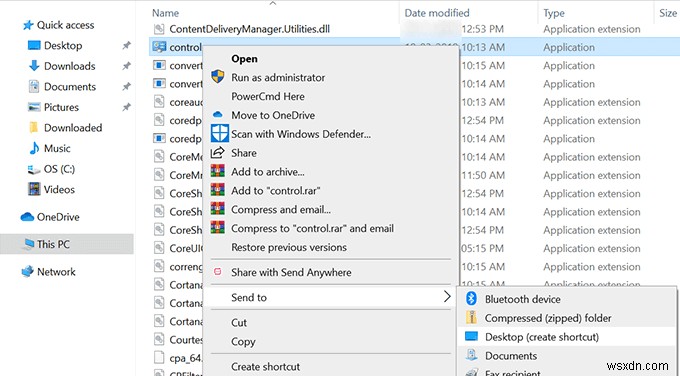Select Compressed (zipped) folder

coord(548,318)
